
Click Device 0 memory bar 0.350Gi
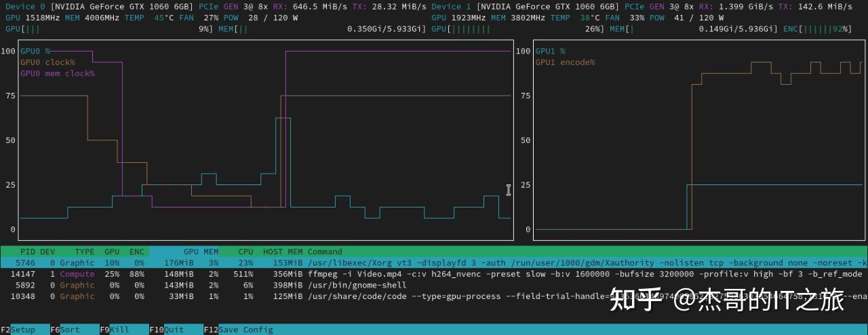[323, 29]
